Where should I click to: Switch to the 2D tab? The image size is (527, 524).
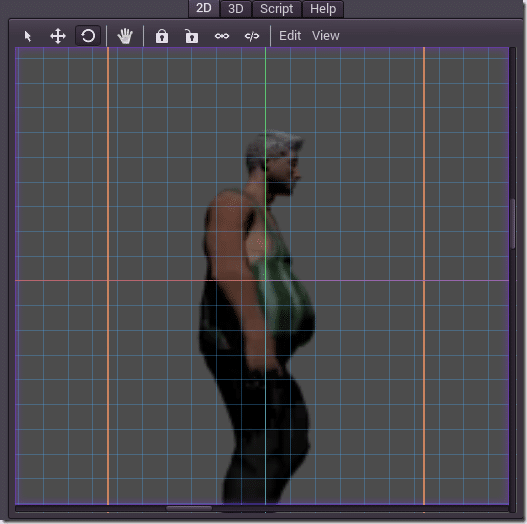(204, 8)
